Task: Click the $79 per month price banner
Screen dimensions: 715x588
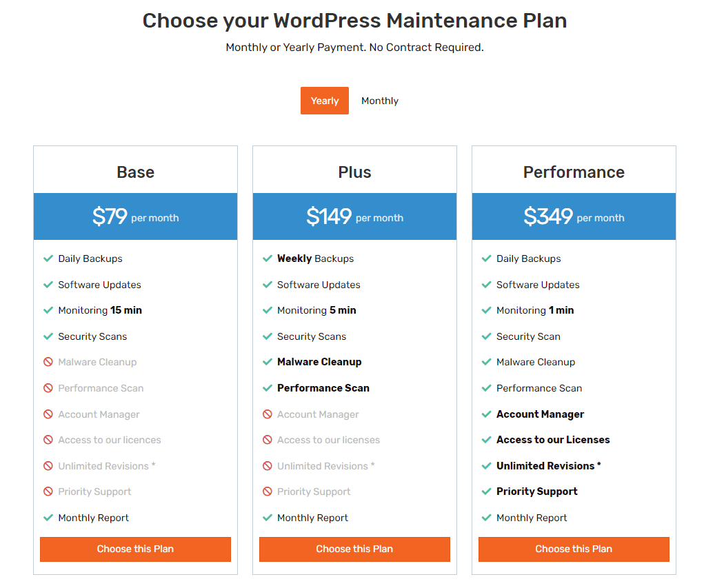Action: point(135,216)
